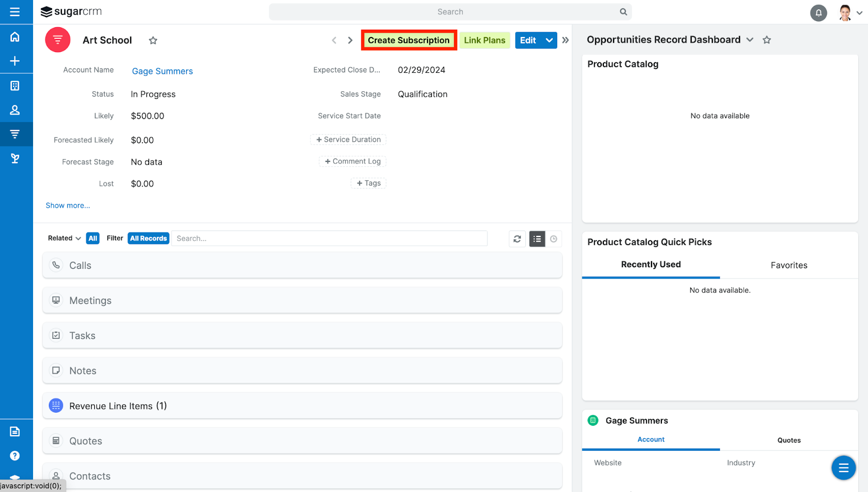
Task: Switch related records to timeline clock view
Action: coord(554,238)
